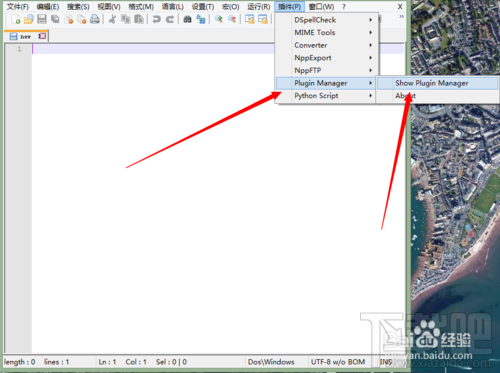Click the Close document toolbar icon
This screenshot has height=373, width=500.
point(69,19)
